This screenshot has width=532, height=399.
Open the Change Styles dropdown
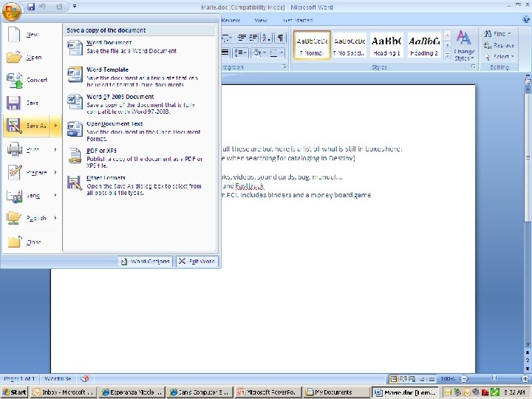click(464, 46)
